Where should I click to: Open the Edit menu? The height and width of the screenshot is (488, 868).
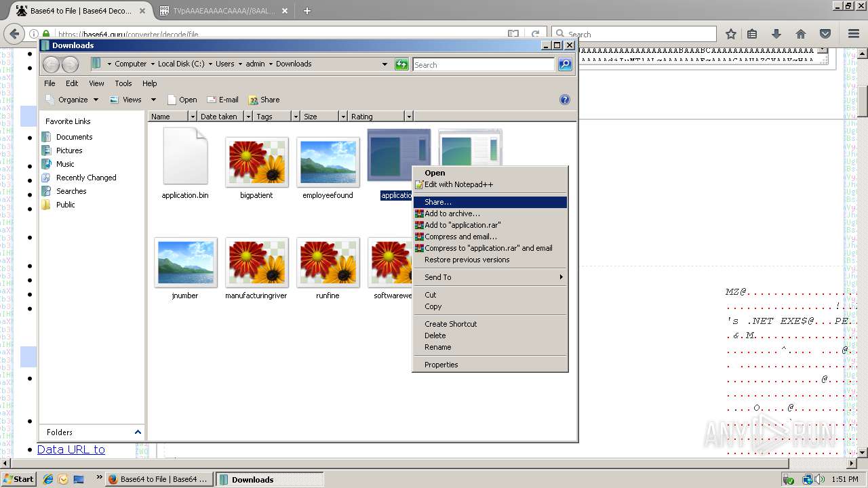[x=72, y=83]
